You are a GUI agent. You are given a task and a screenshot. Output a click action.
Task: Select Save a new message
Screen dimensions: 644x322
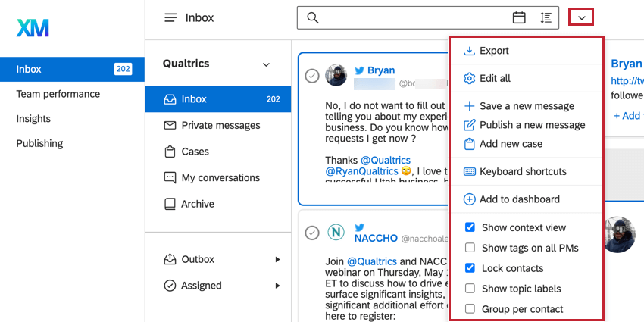(x=527, y=106)
